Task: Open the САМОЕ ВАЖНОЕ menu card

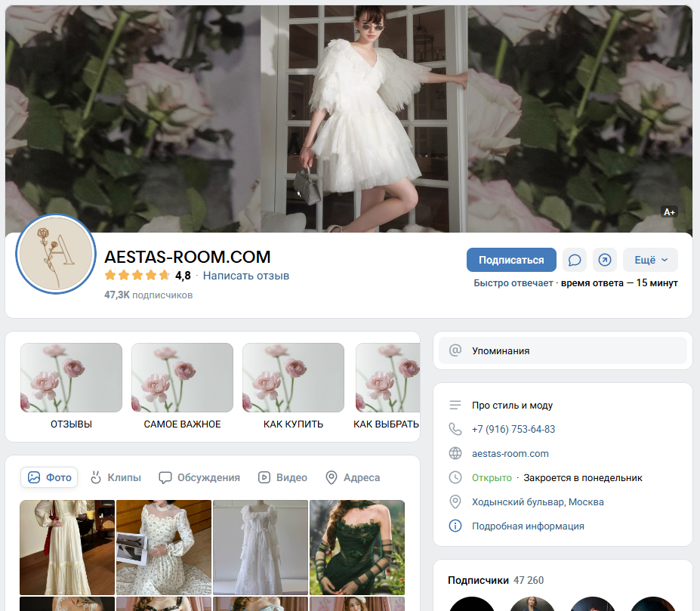Action: point(182,387)
